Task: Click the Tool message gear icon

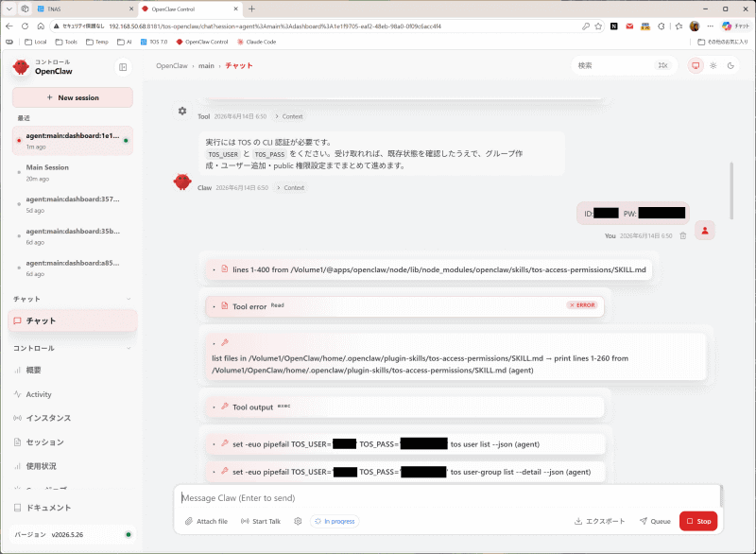Action: (x=182, y=111)
